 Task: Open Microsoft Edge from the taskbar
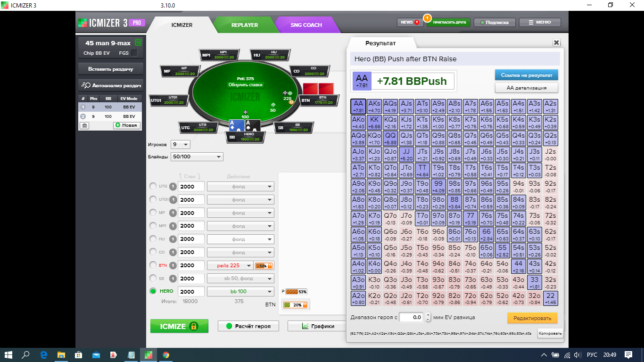point(44,355)
